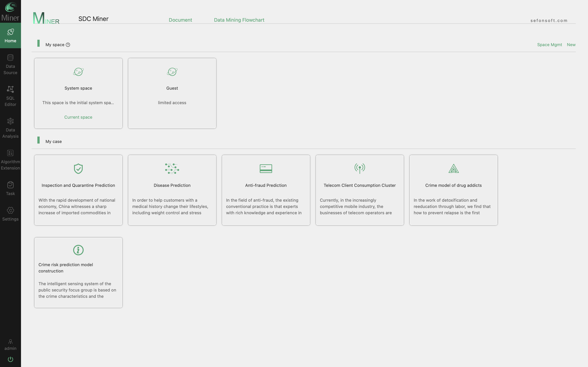Open the Data Mining Flowchart tab
The width and height of the screenshot is (588, 367).
click(239, 20)
